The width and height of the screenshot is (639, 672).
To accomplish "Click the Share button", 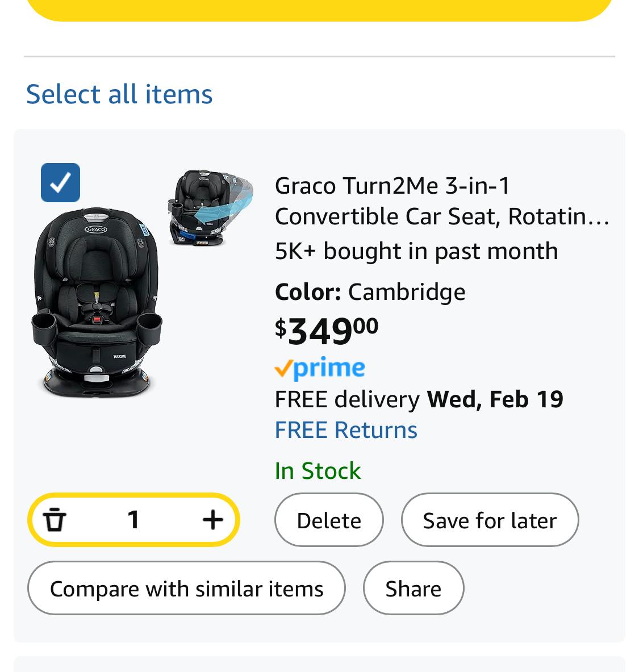I will 414,588.
